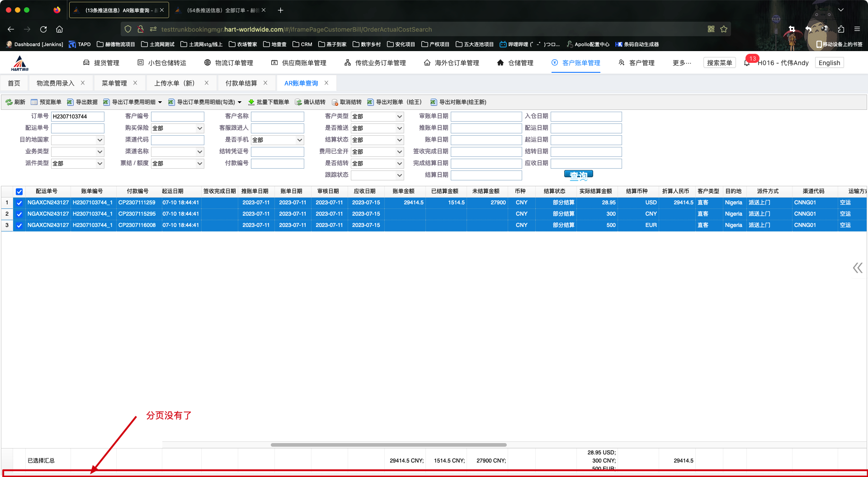The width and height of the screenshot is (868, 477).
Task: Uncheck the checkbox for row 3
Action: [x=19, y=226]
